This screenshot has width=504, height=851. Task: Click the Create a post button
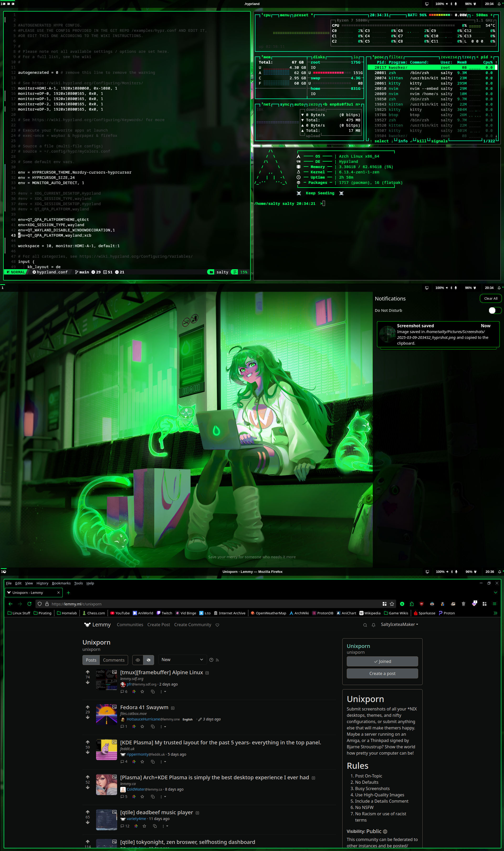point(382,673)
